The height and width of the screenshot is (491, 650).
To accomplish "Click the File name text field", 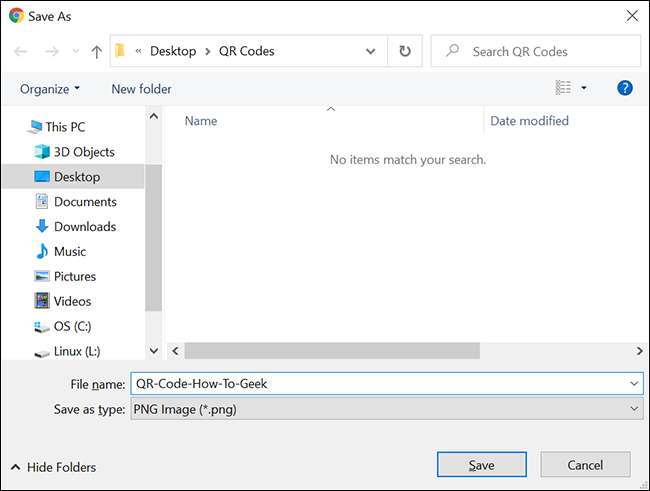I will (378, 384).
